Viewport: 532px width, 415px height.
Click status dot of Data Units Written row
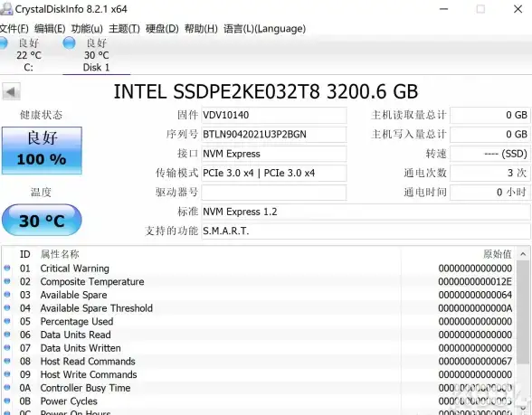tap(7, 347)
